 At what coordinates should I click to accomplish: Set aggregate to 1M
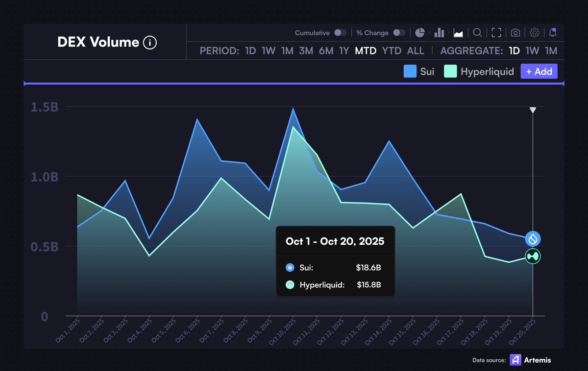[x=551, y=50]
